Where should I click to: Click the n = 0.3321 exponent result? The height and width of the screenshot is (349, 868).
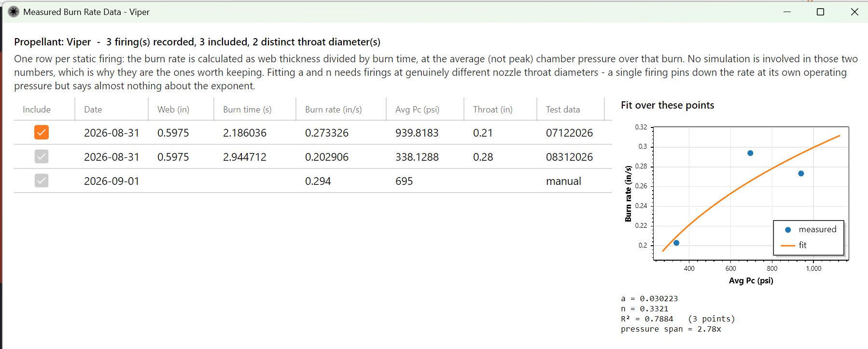click(644, 309)
